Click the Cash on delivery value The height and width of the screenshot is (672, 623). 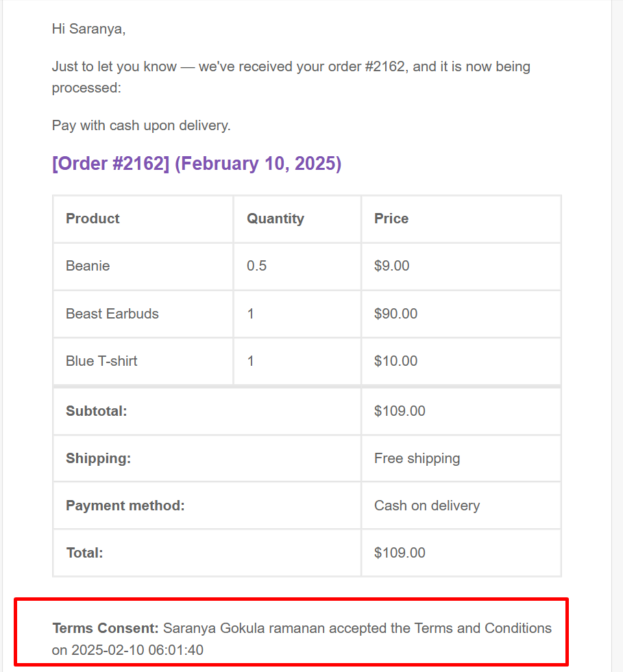click(426, 506)
